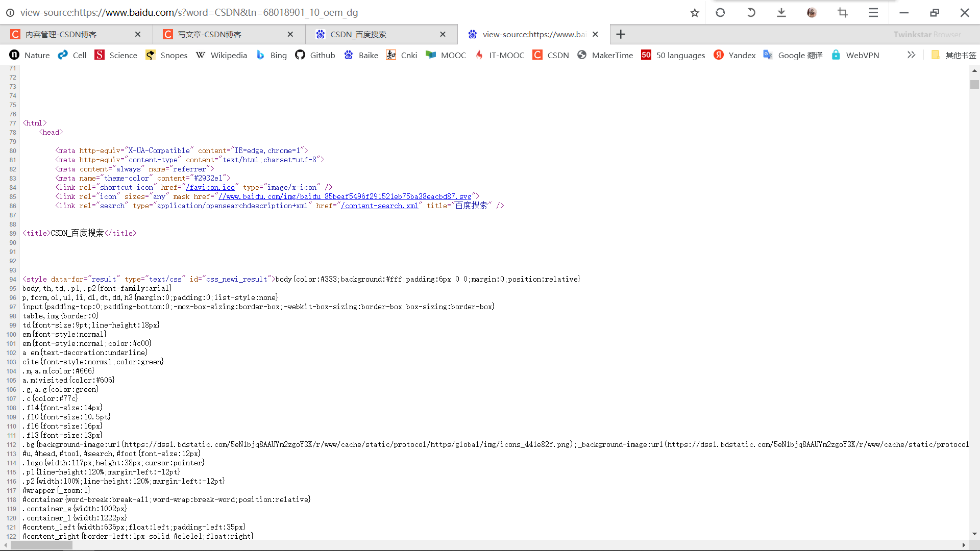Click the undo/back arrow icon
The image size is (980, 551).
pos(751,13)
